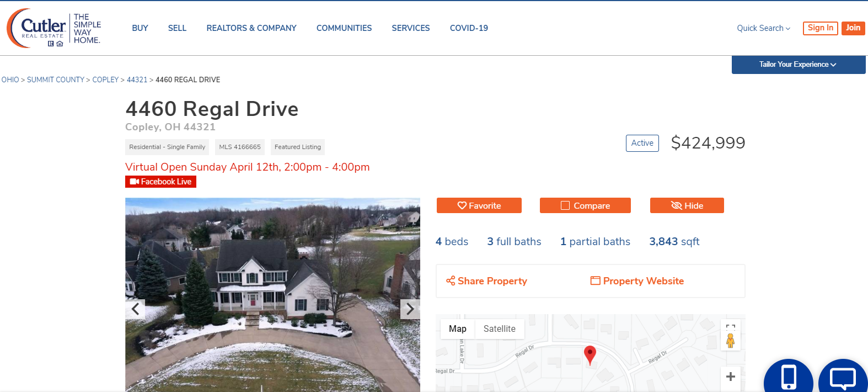Click the 3 full baths text

[x=514, y=241]
